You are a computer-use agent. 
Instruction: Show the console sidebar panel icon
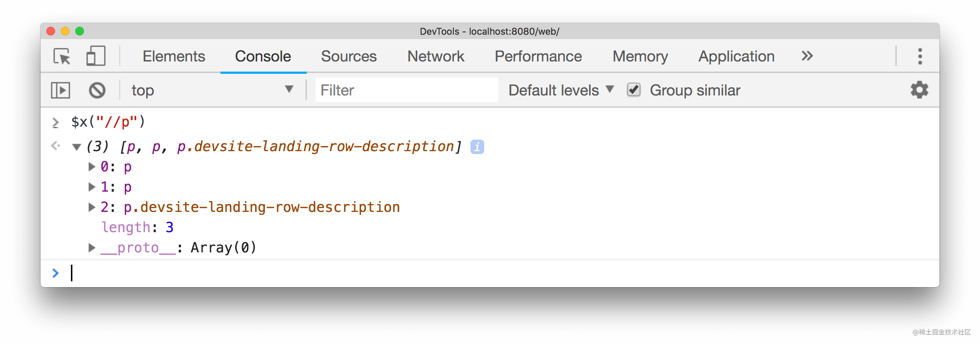click(x=60, y=90)
